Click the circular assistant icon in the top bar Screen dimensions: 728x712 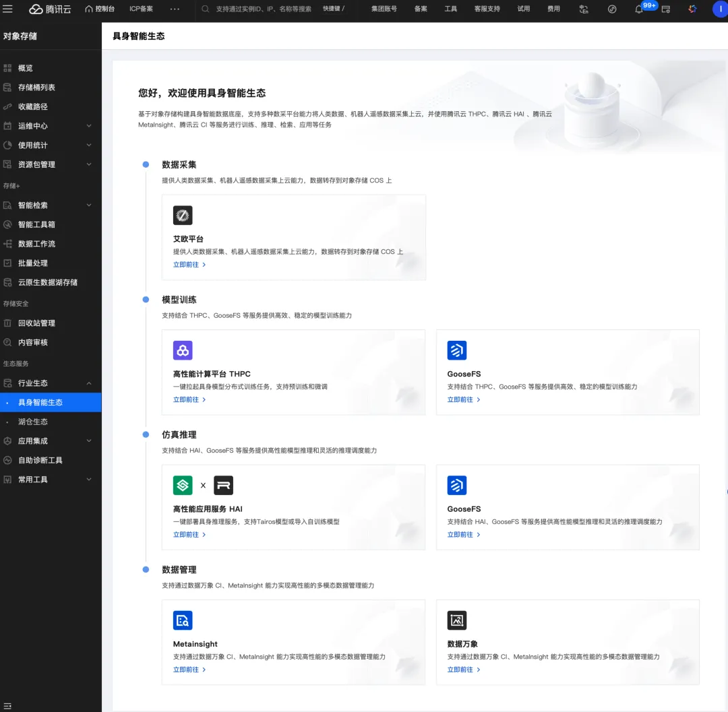point(612,9)
